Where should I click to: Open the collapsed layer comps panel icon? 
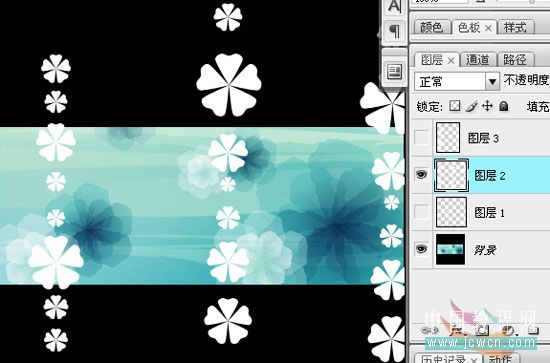(395, 71)
